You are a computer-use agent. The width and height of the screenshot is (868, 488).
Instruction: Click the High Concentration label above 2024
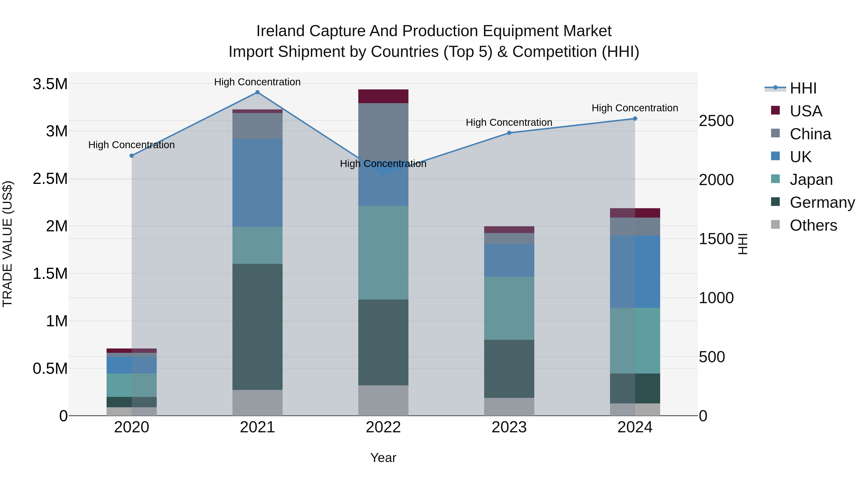click(x=635, y=108)
